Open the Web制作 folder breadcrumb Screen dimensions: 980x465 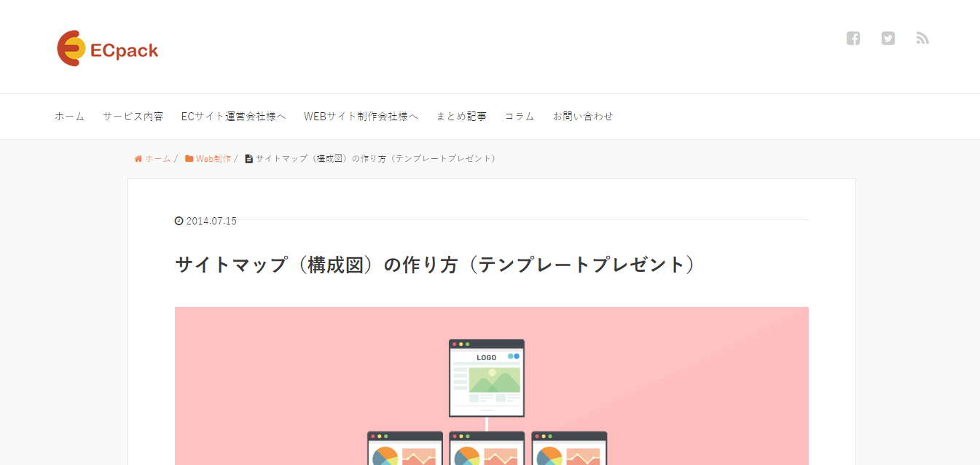tap(208, 158)
